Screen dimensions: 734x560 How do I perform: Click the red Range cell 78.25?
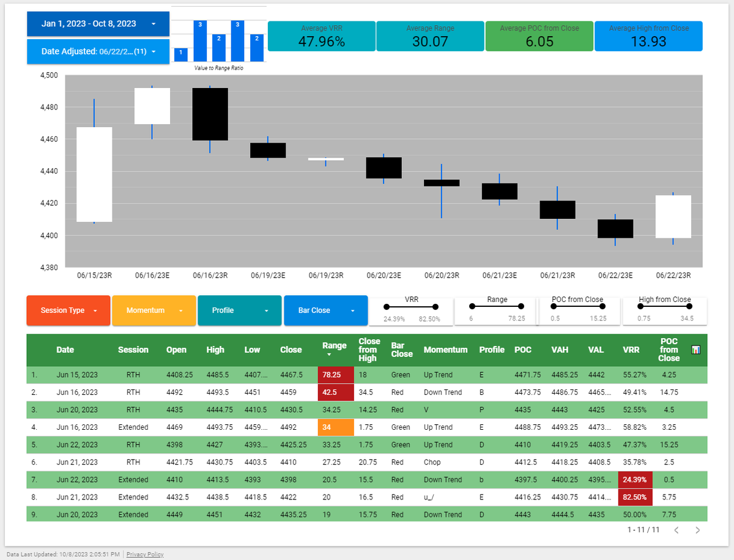tap(336, 375)
